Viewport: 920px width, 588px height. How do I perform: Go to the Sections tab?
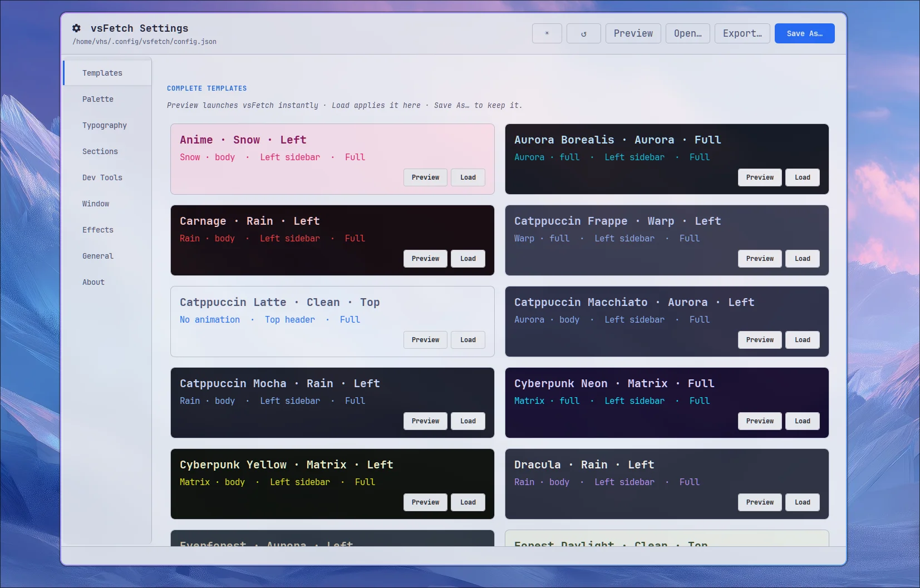tap(107, 151)
